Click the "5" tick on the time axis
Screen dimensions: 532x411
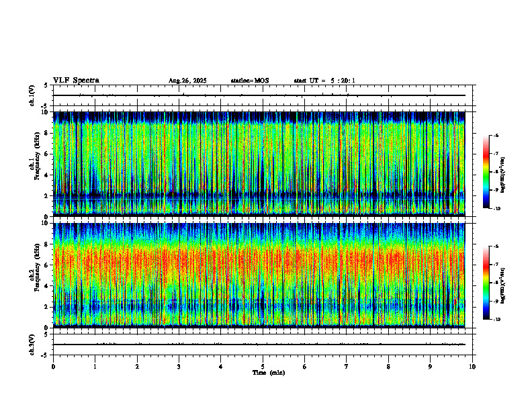[x=263, y=366]
